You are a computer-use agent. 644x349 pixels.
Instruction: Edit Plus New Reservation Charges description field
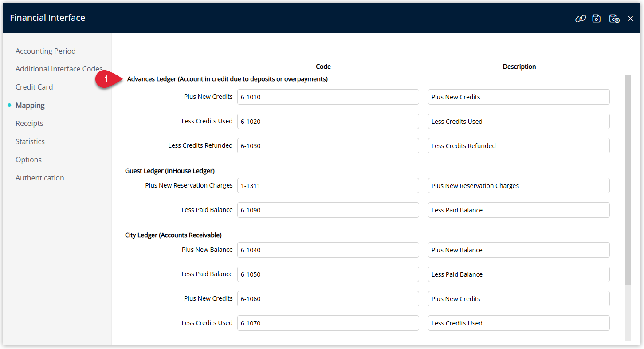coord(519,185)
